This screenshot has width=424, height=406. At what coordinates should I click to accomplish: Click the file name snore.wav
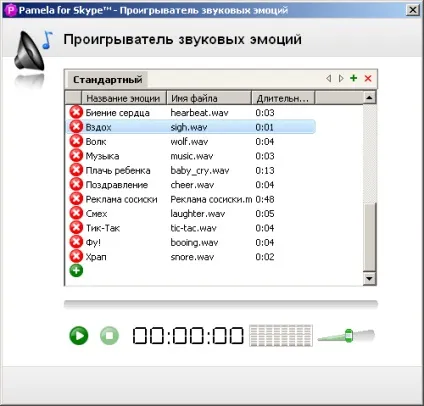click(192, 257)
